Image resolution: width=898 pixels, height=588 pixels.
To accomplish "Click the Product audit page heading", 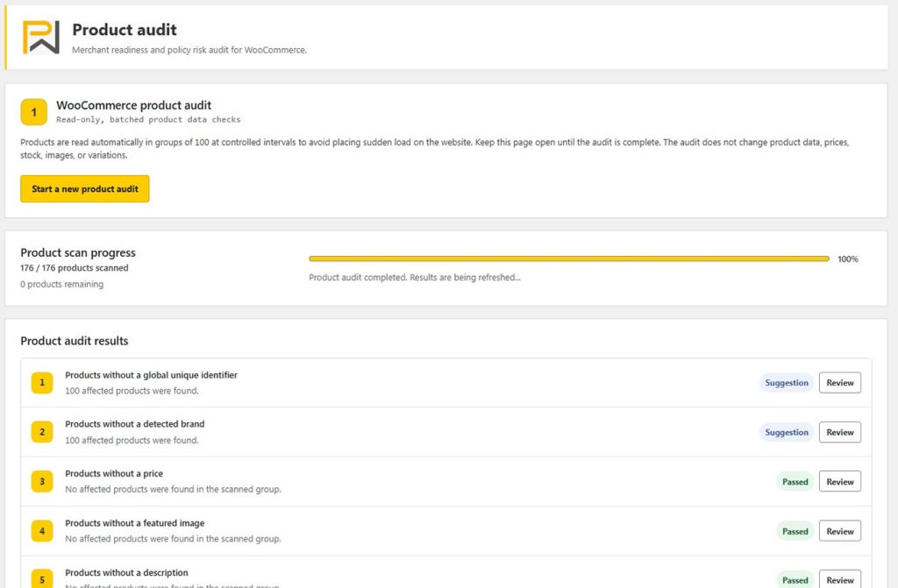I will [125, 30].
